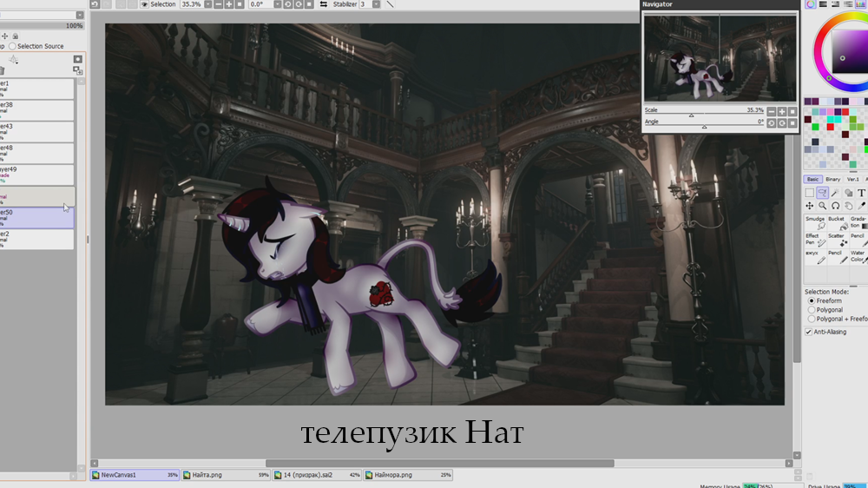Rotate counter-clockwise in the Navigator panel
This screenshot has width=868, height=488.
point(771,123)
